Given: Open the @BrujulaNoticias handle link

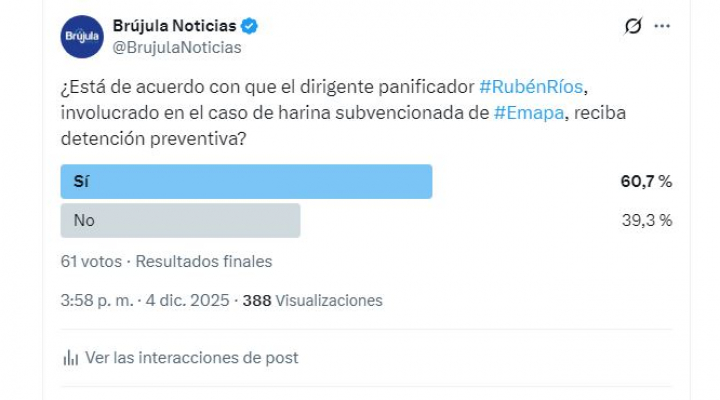Looking at the screenshot, I should point(179,47).
